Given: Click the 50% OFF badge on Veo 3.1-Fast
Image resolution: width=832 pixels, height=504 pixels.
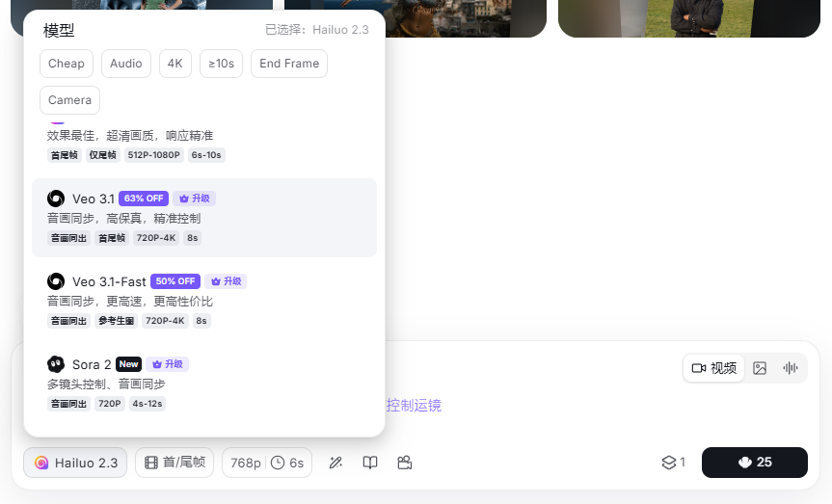Looking at the screenshot, I should coord(175,281).
